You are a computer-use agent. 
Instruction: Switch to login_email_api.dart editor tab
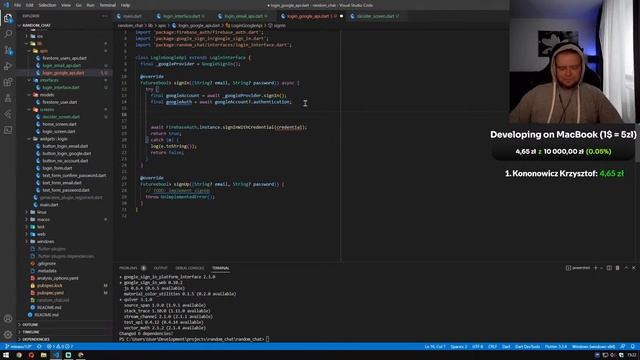[242, 16]
